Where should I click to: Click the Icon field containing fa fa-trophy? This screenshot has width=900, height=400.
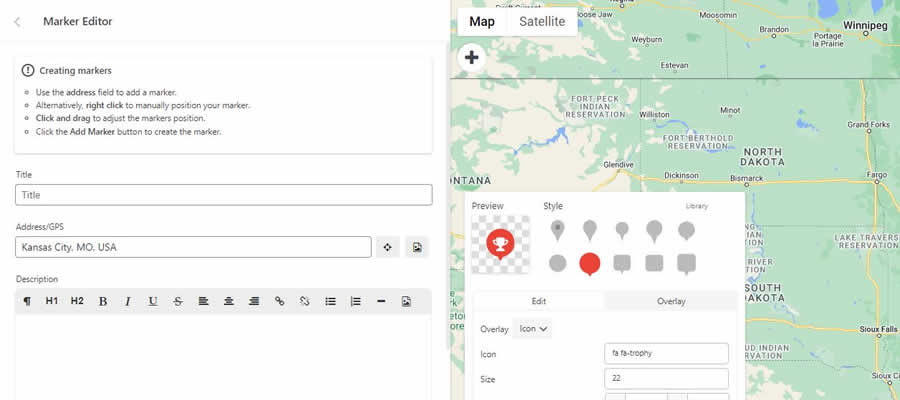pyautogui.click(x=666, y=354)
